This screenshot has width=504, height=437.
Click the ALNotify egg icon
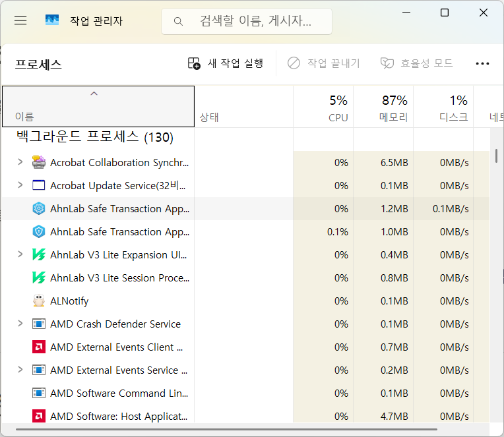(x=39, y=301)
